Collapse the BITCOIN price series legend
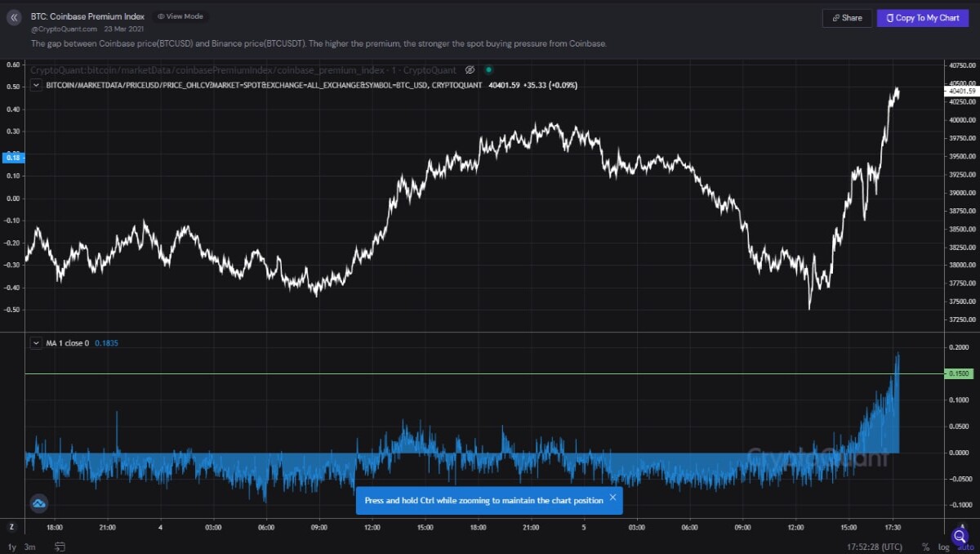 point(36,84)
